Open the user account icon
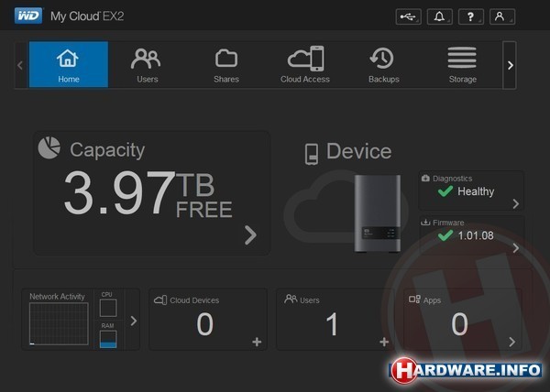The image size is (550, 392). (x=502, y=16)
